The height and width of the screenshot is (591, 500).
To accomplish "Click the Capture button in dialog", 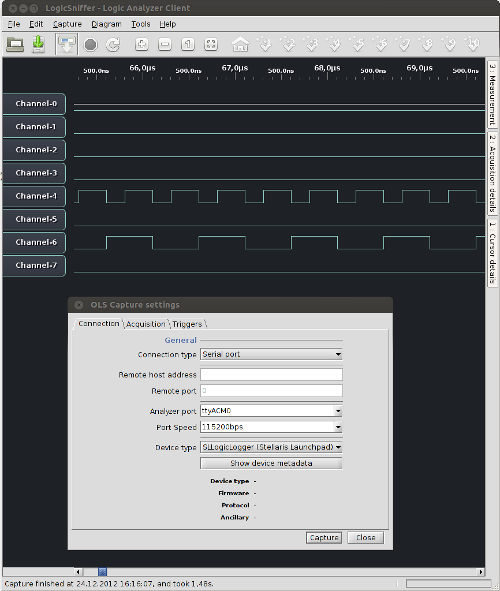I will coord(324,537).
